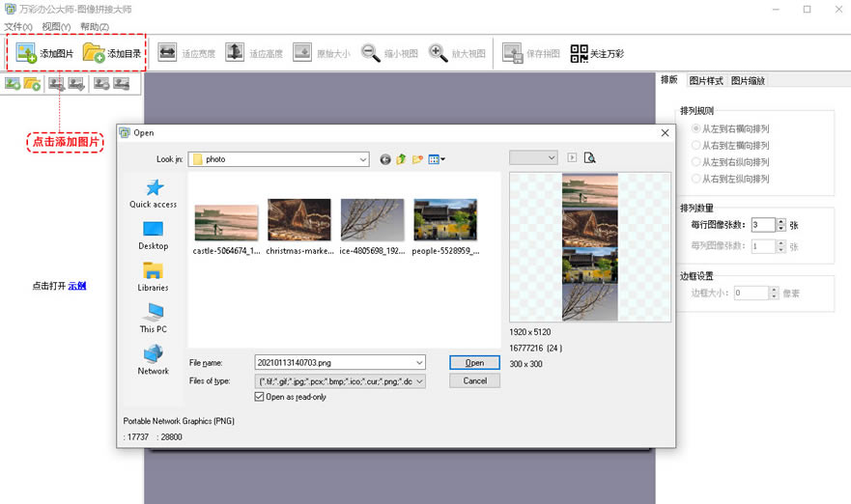This screenshot has height=504, width=851.
Task: Click the 关注万彩 QR code icon
Action: click(x=579, y=53)
